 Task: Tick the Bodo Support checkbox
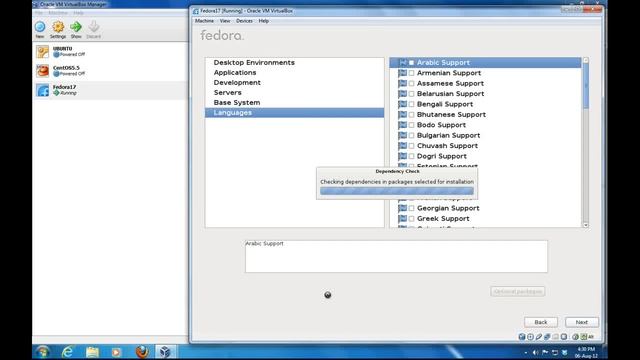pos(411,125)
